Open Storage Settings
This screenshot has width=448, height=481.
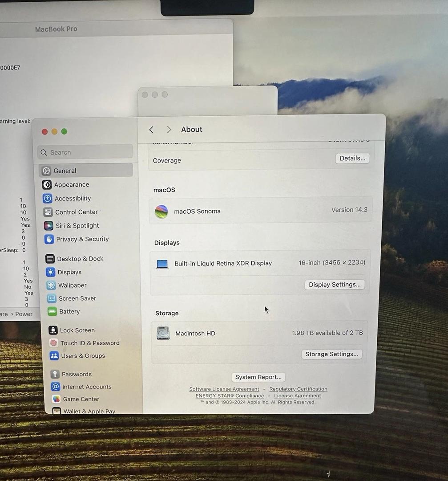pyautogui.click(x=331, y=354)
